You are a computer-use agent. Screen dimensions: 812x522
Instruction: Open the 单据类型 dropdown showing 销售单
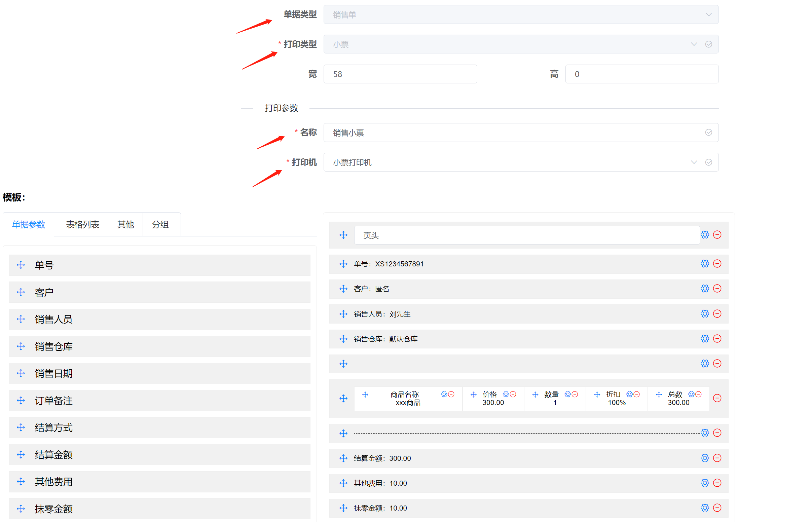point(521,14)
